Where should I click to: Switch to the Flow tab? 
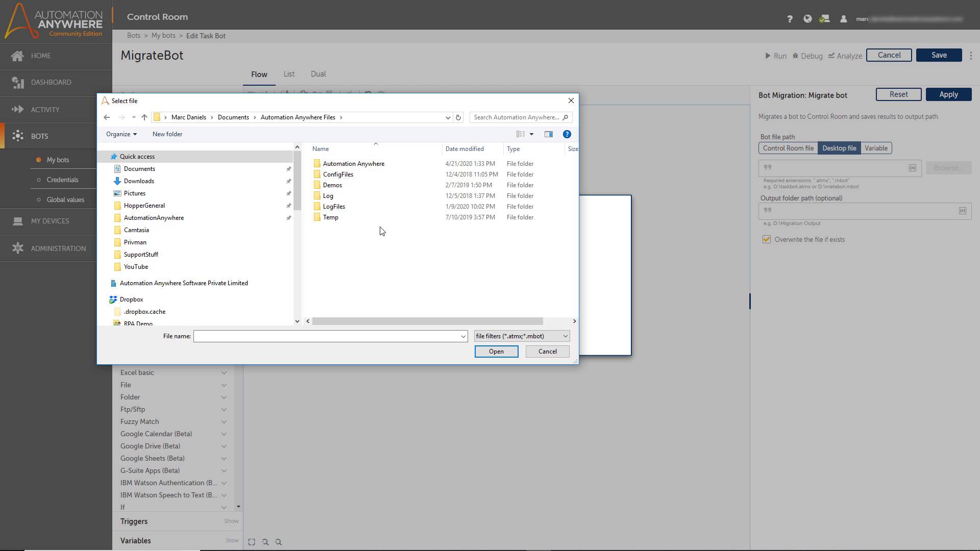coord(259,74)
